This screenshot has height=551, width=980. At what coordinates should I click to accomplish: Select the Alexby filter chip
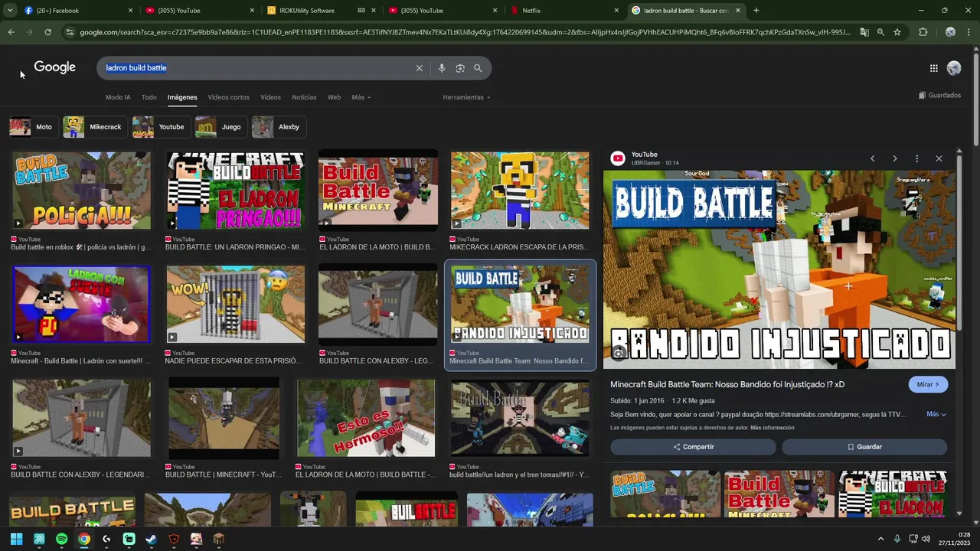279,127
